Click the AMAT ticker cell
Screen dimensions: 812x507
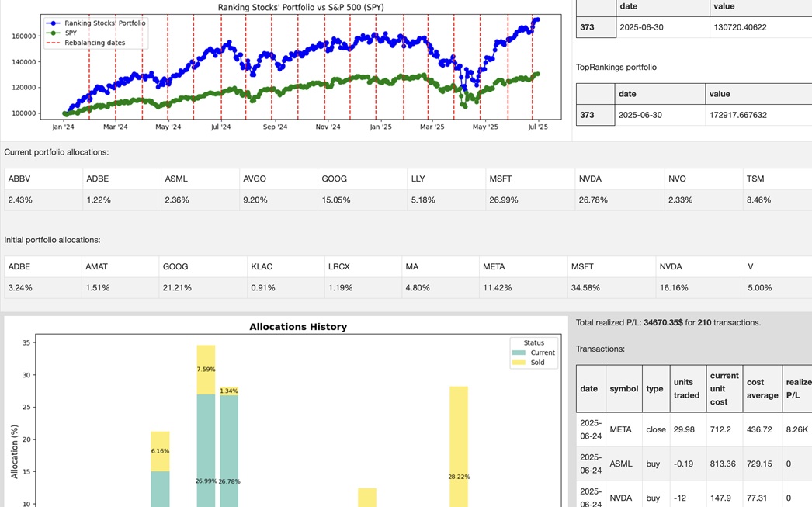[x=120, y=267]
